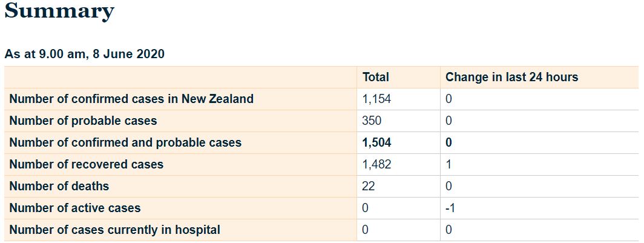Select the 24-hour change for cases in hospital
The image size is (644, 243).
(x=448, y=230)
